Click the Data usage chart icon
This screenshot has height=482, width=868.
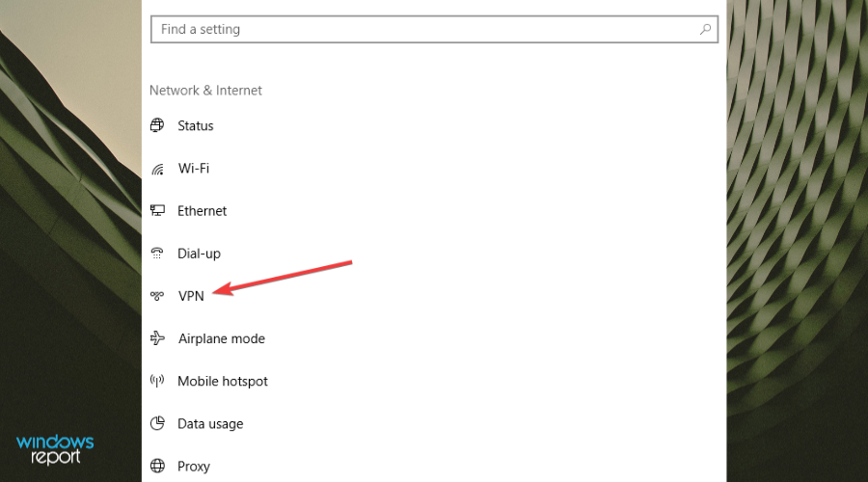click(x=158, y=423)
